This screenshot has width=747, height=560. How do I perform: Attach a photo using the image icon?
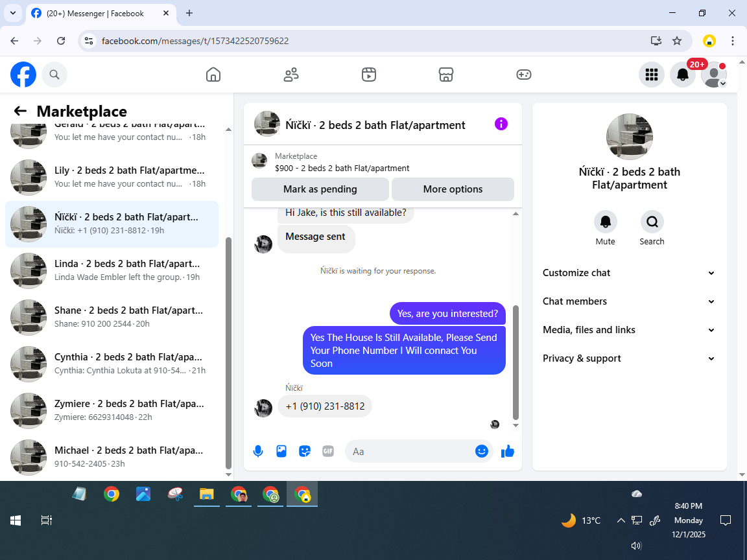coord(281,451)
